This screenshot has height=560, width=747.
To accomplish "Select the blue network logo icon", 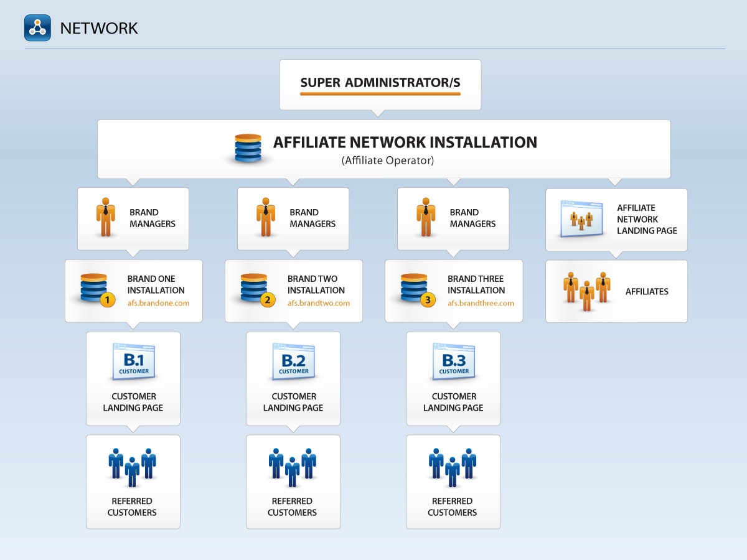I will coord(37,27).
